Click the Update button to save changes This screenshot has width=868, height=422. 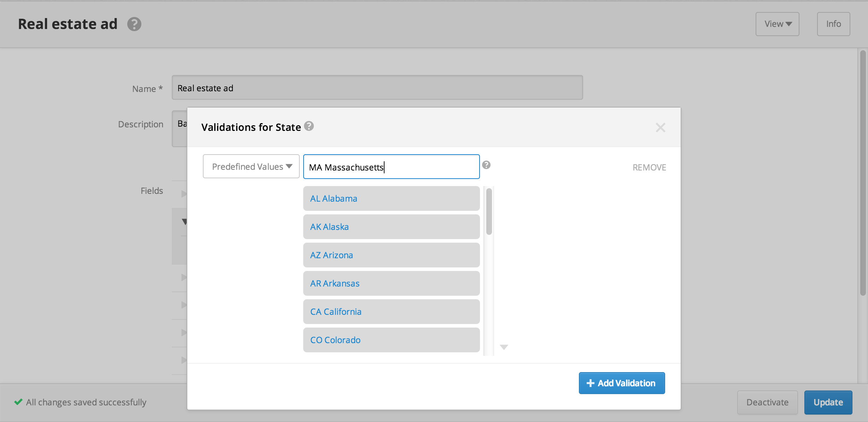tap(829, 402)
